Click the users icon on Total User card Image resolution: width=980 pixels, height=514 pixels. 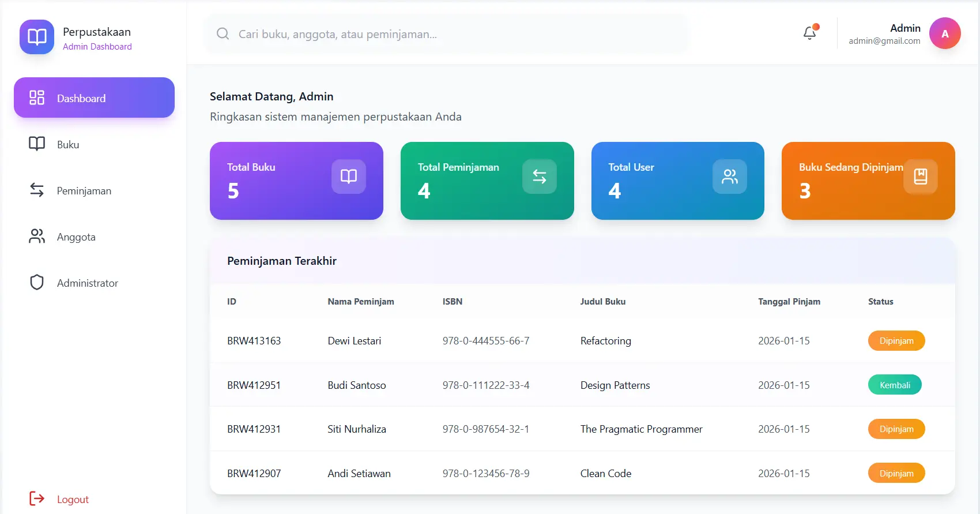(730, 176)
